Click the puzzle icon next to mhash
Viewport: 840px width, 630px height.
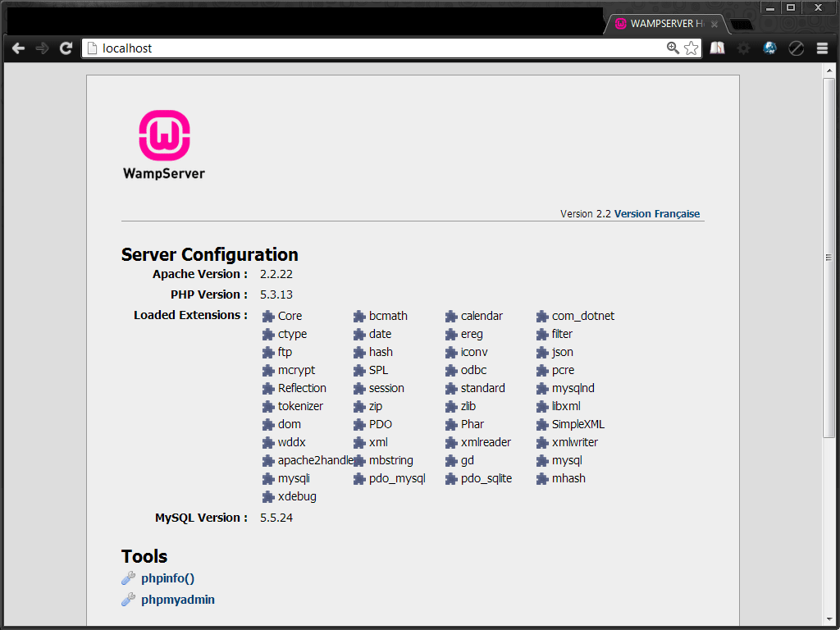(x=542, y=478)
